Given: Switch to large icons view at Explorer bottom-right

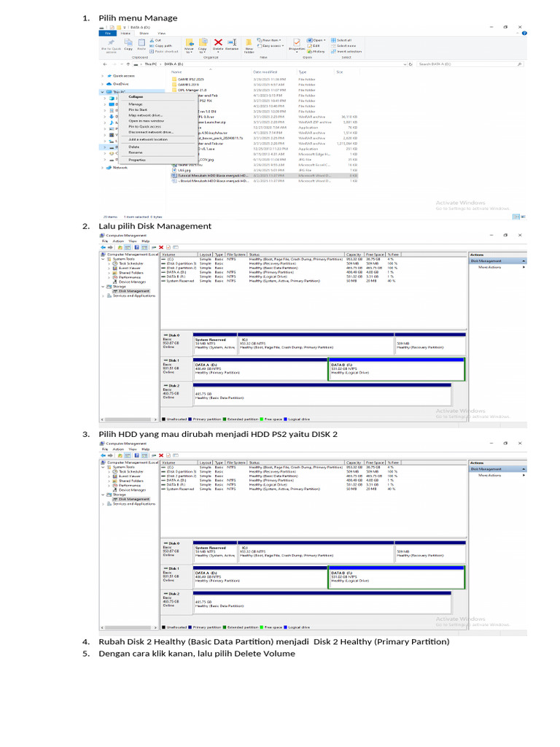Looking at the screenshot, I should [x=521, y=217].
